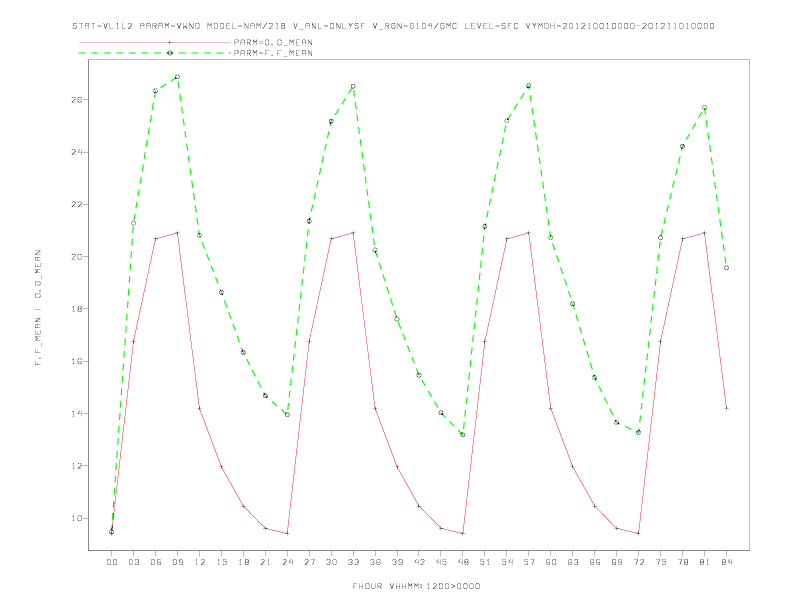
Task: Click the red solid legend line sample
Action: (x=155, y=42)
